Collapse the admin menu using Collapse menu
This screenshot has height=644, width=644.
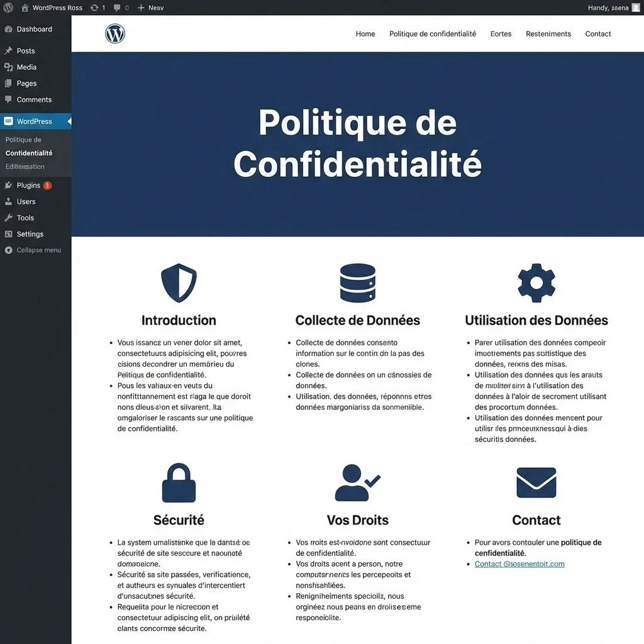coord(35,250)
